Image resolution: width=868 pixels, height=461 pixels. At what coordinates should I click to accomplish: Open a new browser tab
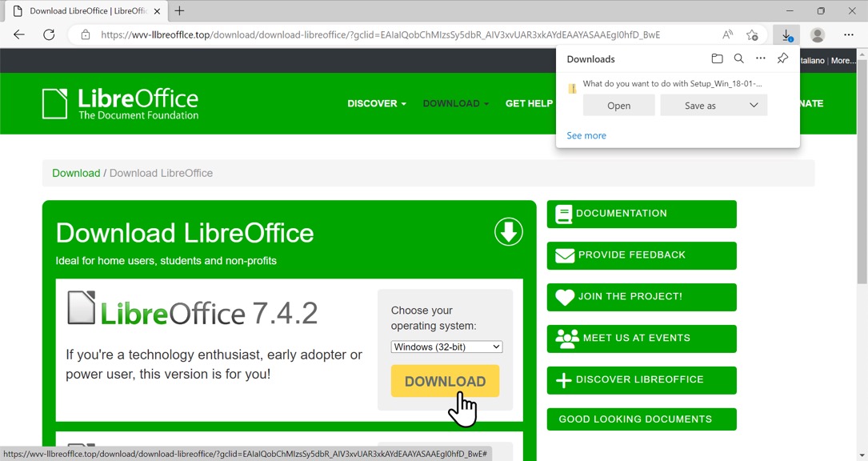(x=179, y=10)
